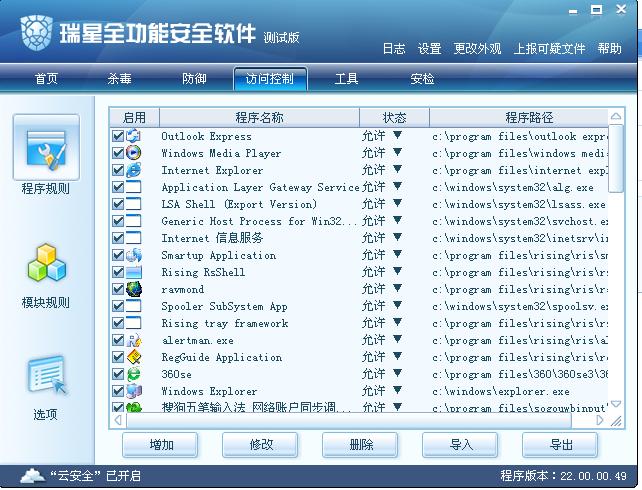
Task: Click the Windows Media Player program icon
Action: coord(133,153)
